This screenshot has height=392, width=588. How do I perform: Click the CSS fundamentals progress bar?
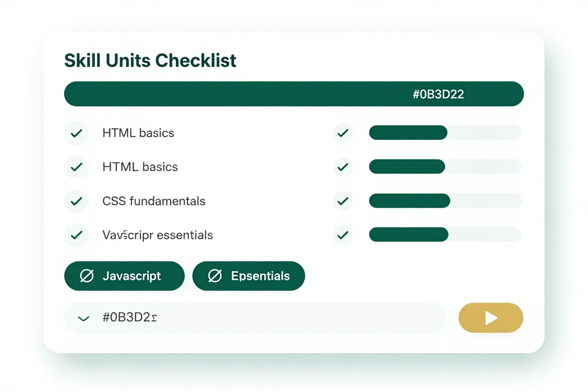point(445,201)
